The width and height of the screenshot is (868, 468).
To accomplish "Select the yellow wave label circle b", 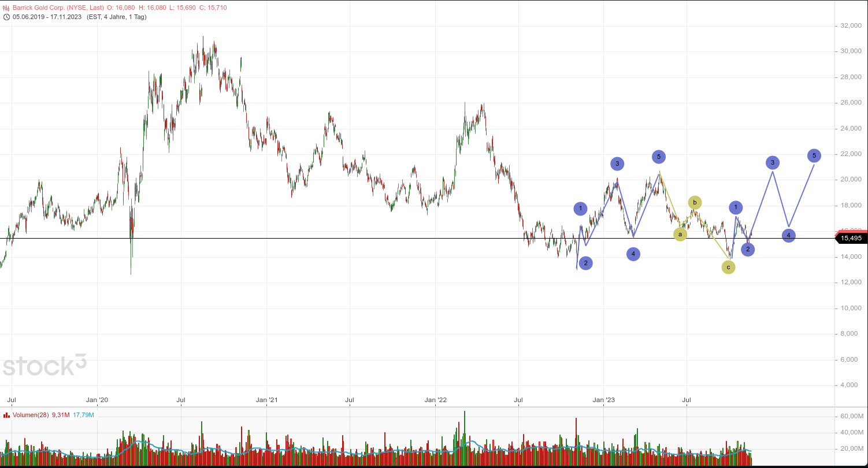I will coord(695,202).
